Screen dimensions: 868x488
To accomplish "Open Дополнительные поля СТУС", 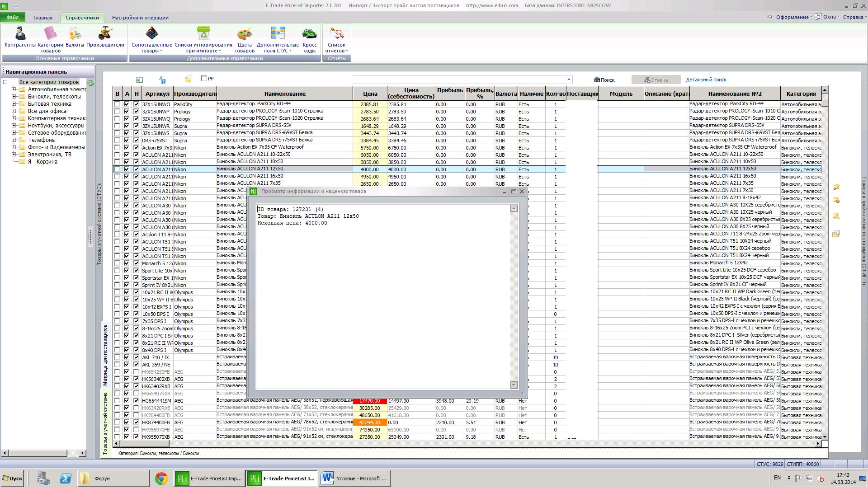I will (x=278, y=40).
